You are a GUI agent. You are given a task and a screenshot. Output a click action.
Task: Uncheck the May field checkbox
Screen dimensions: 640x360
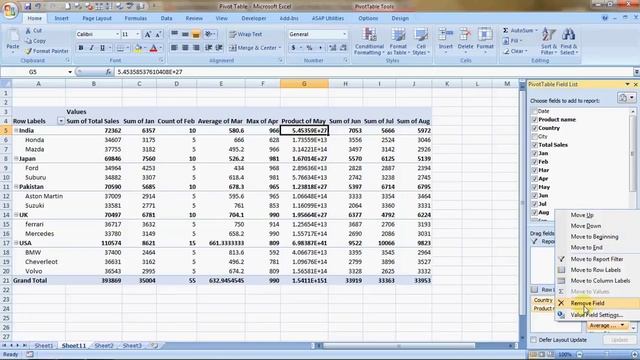point(534,187)
